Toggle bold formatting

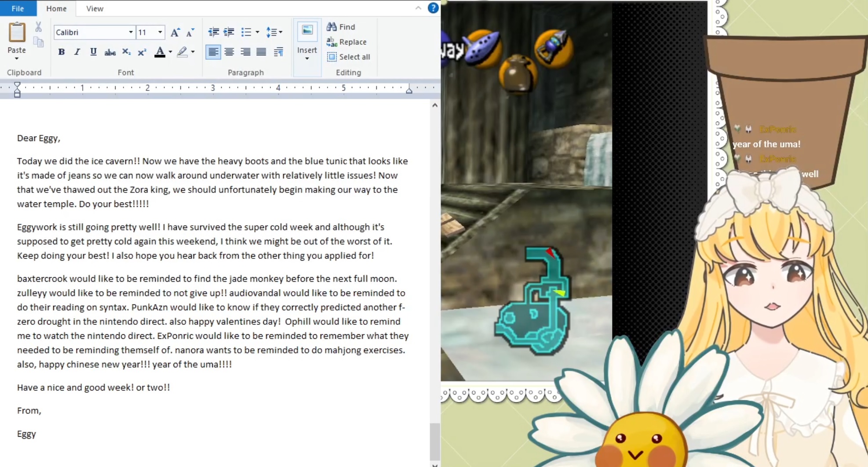62,52
